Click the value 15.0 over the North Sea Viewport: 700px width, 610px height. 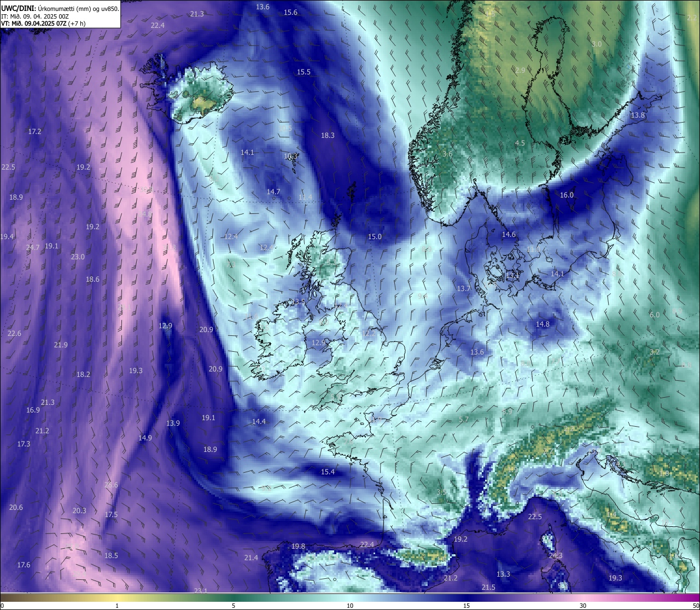(x=375, y=236)
